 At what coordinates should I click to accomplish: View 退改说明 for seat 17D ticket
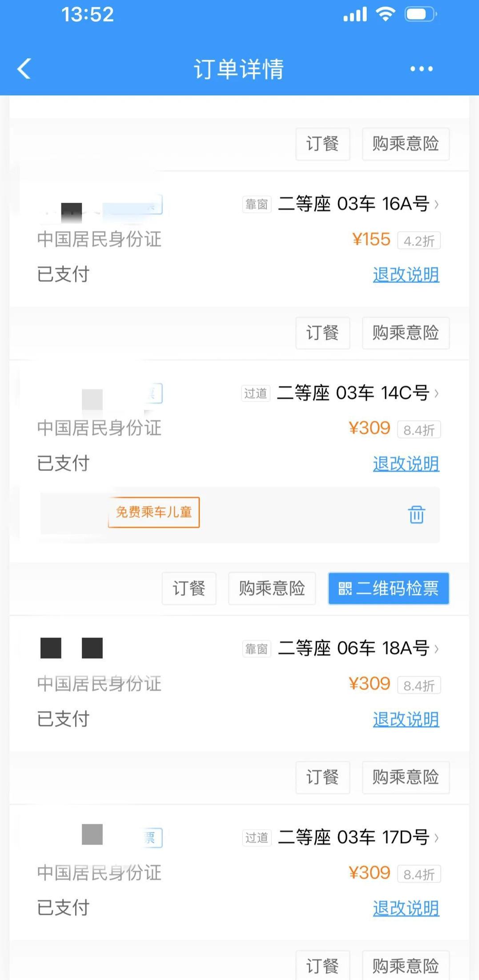pyautogui.click(x=406, y=908)
